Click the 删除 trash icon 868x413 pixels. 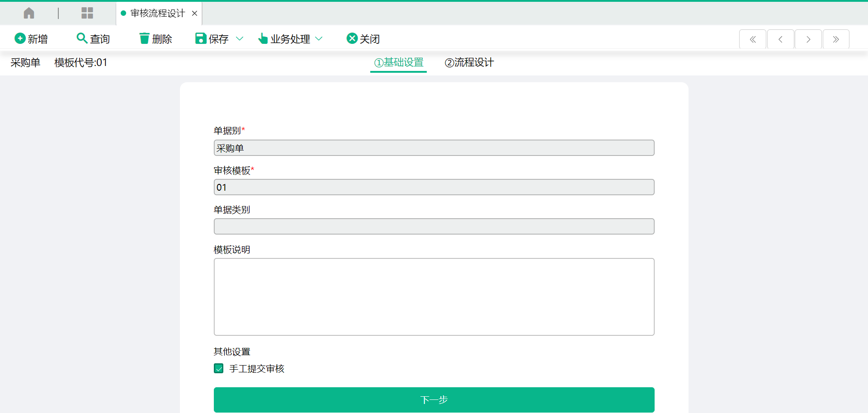(x=144, y=38)
